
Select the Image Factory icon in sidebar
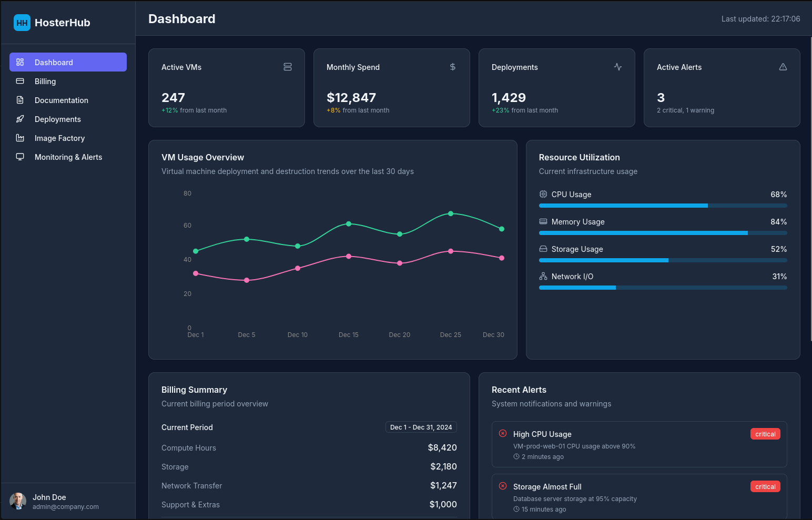[x=20, y=138]
